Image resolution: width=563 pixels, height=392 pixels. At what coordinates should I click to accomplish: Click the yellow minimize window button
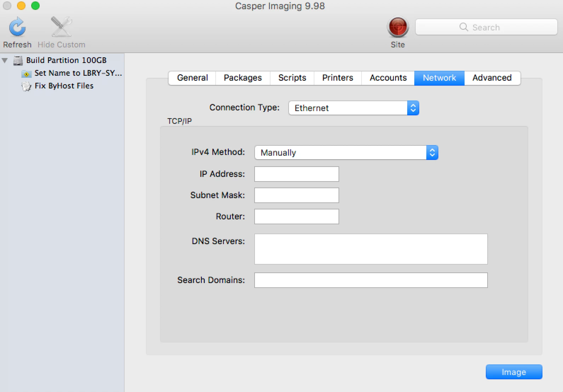point(21,6)
